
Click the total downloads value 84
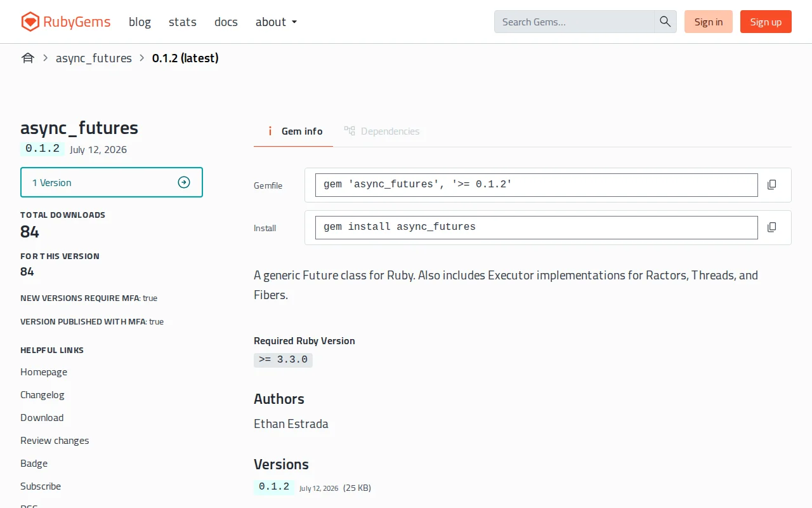tap(30, 232)
